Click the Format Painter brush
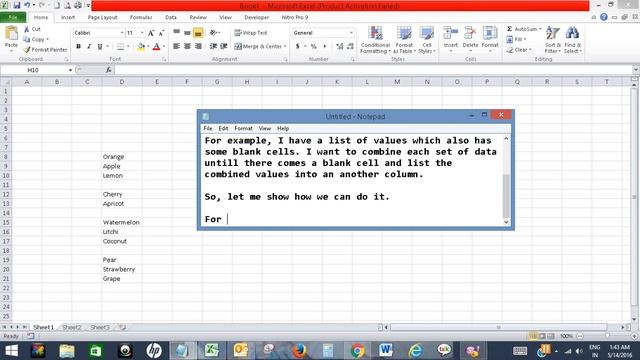This screenshot has width=640, height=360. coord(27,49)
